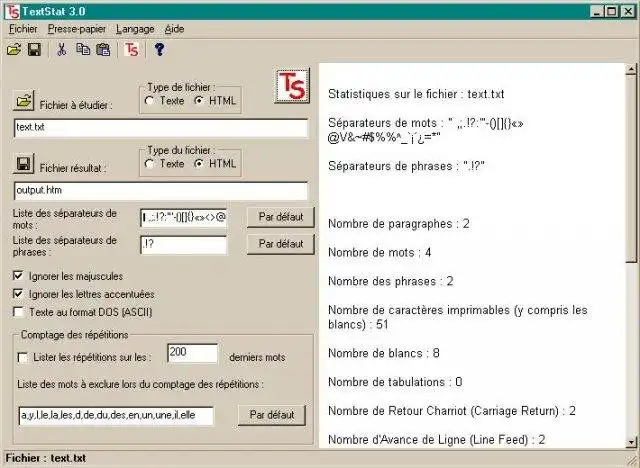Close the TextStat window

(628, 11)
